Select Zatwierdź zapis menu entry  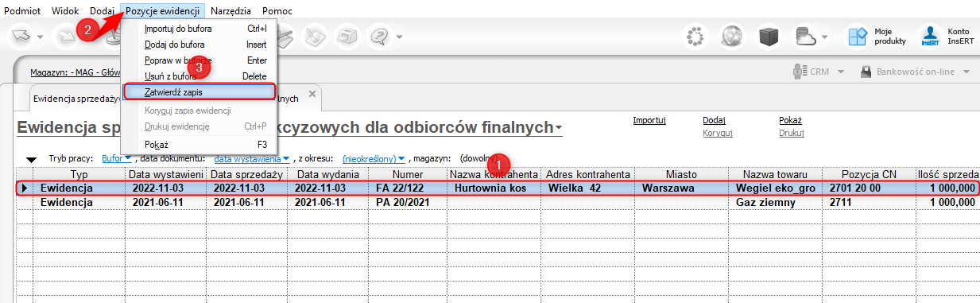199,92
